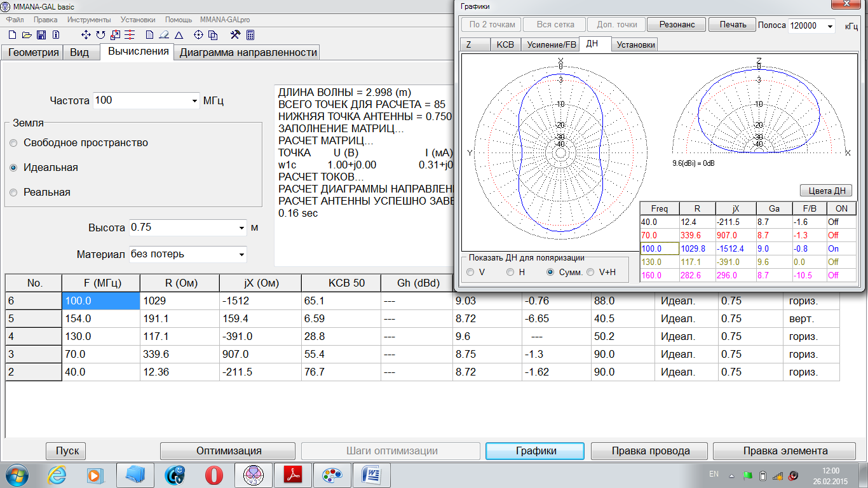Select the 'Сумм.' polarization radio button
Screen dimensions: 868x488
[551, 272]
